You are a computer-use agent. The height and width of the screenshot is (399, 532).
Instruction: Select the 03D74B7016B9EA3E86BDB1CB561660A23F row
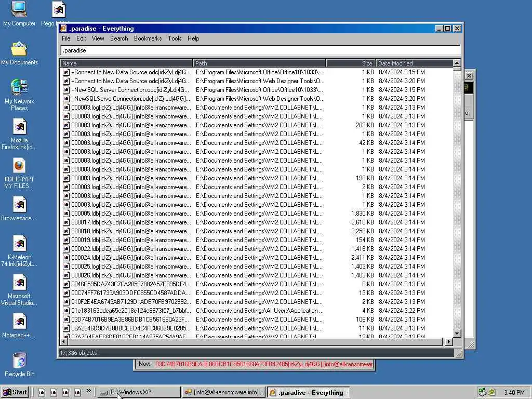257,320
